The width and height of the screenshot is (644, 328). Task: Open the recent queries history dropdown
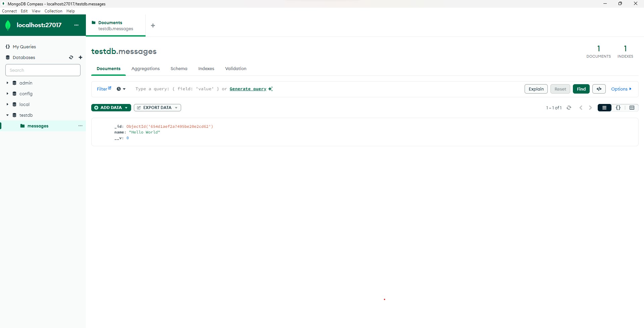click(x=121, y=89)
